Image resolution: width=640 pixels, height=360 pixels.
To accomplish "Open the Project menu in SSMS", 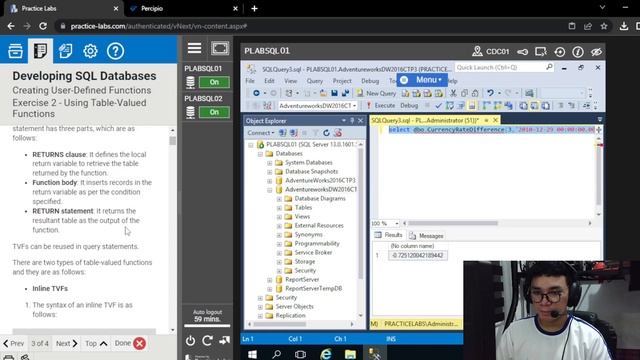I will pyautogui.click(x=342, y=81).
